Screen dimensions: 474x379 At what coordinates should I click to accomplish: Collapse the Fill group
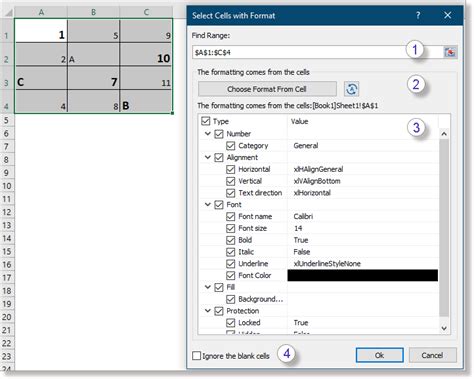click(x=208, y=287)
